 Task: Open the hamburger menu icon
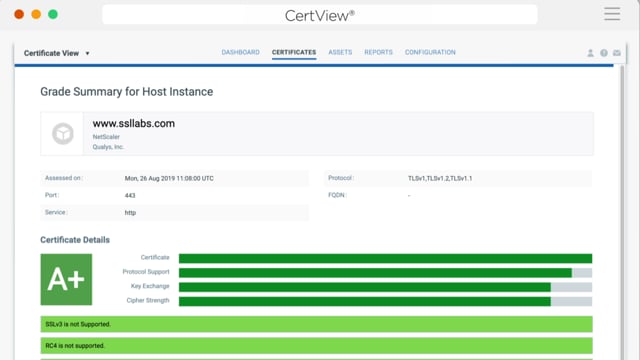point(612,14)
